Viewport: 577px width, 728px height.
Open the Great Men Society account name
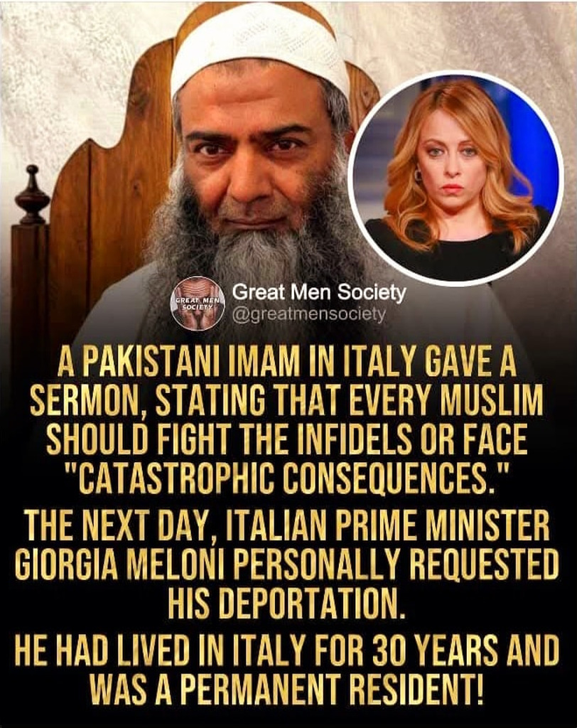click(x=319, y=292)
